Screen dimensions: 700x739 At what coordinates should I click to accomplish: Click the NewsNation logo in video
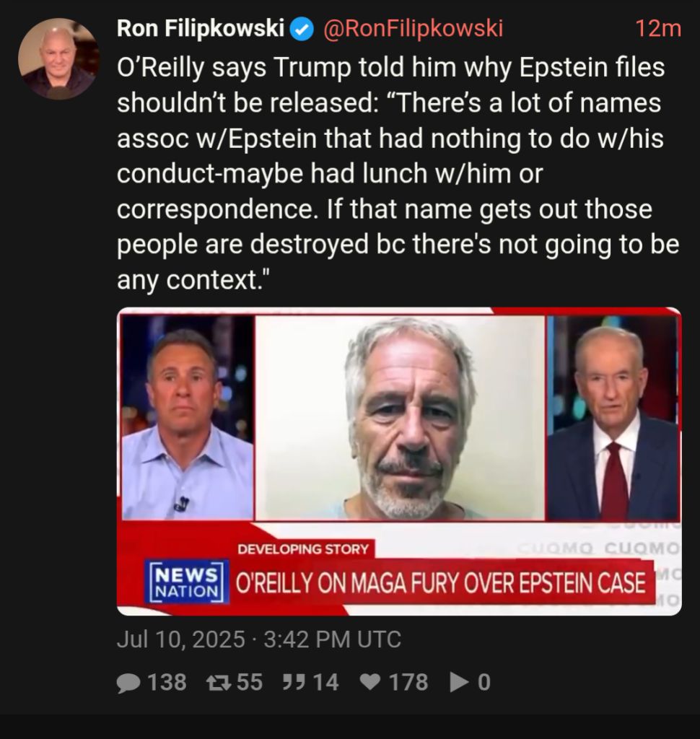[x=187, y=582]
